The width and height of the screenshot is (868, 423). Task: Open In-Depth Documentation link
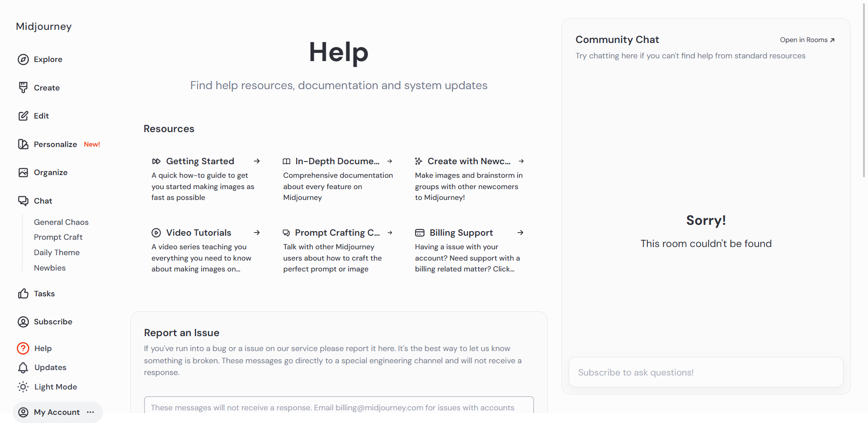click(x=337, y=161)
